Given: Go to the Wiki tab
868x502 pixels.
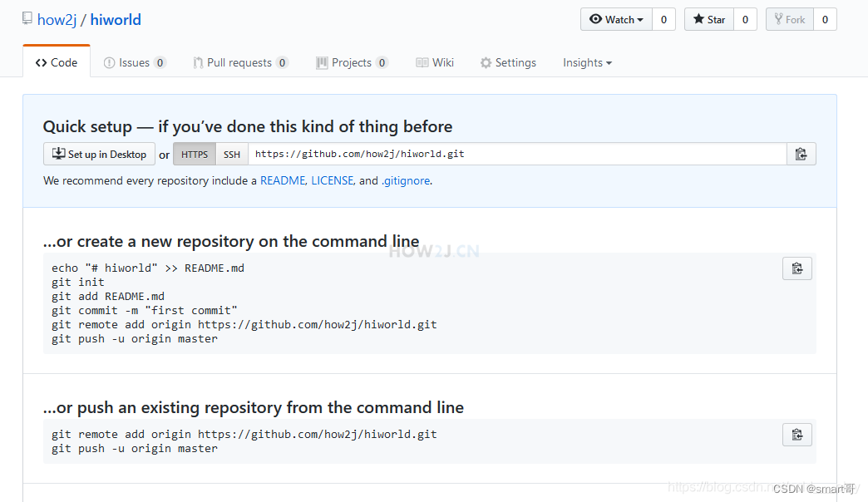Looking at the screenshot, I should tap(435, 62).
